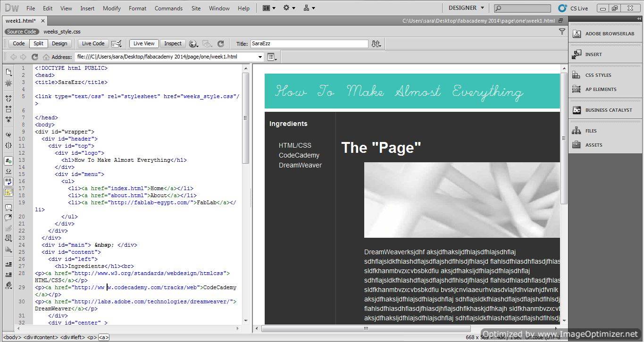Switch to weeks_style.css related file
Image resolution: width=644 pixels, height=342 pixels.
(62, 32)
